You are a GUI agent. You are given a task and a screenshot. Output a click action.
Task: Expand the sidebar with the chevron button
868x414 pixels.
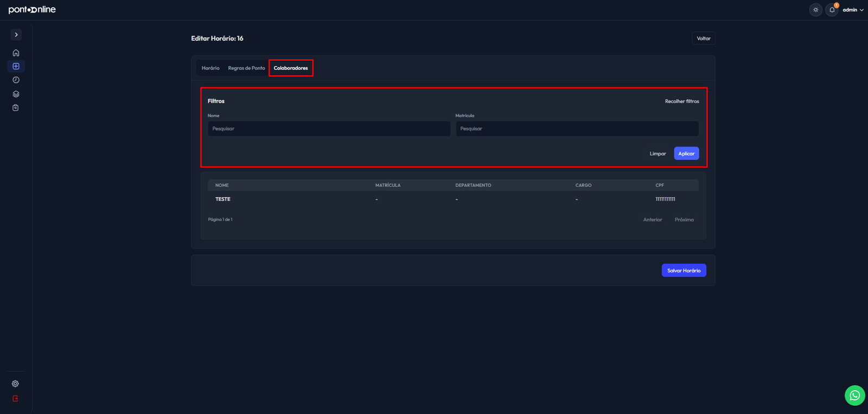click(16, 35)
